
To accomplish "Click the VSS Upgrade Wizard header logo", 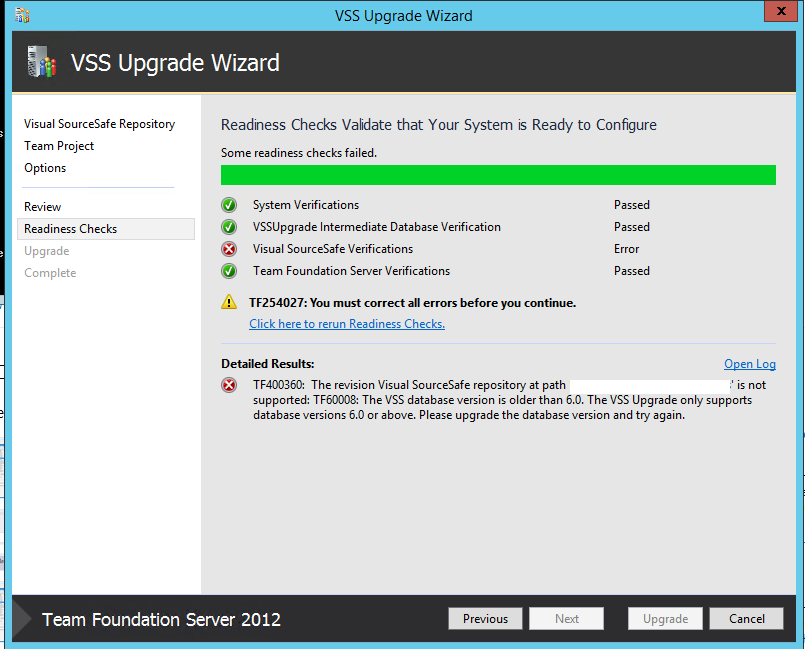I will tap(40, 62).
